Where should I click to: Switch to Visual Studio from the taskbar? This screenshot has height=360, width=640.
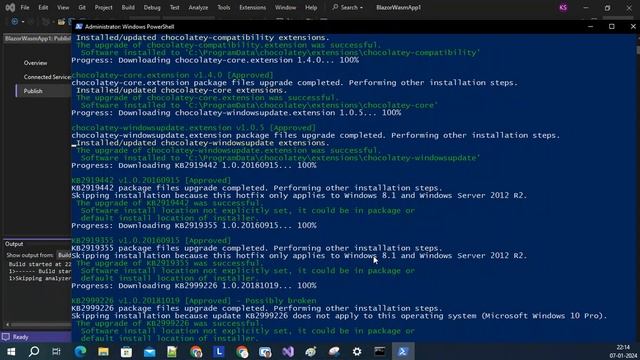288,351
